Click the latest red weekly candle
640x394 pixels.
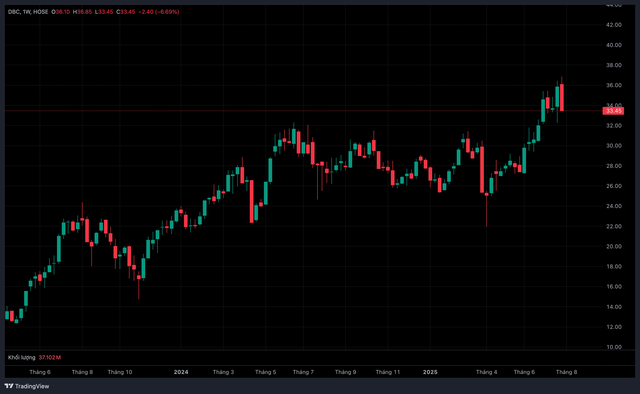(562, 97)
